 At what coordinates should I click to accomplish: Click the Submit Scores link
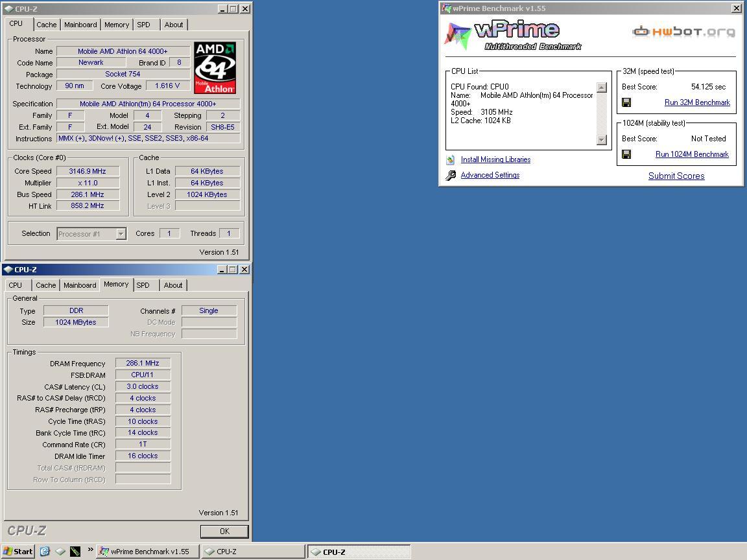point(676,176)
